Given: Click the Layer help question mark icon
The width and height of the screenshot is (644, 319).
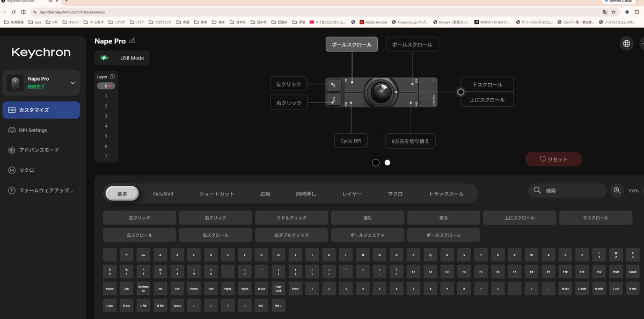Looking at the screenshot, I should [112, 77].
